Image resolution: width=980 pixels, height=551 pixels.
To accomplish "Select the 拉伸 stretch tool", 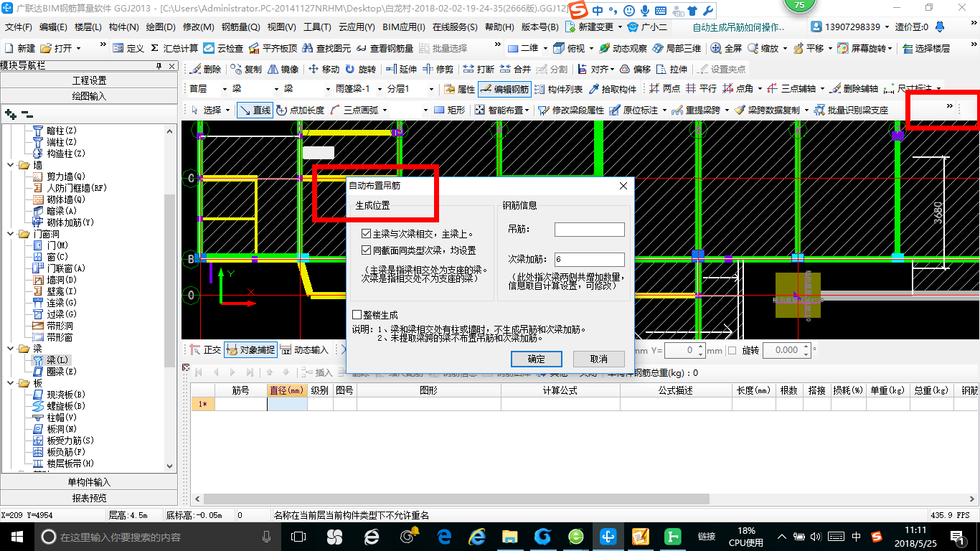I will (672, 70).
